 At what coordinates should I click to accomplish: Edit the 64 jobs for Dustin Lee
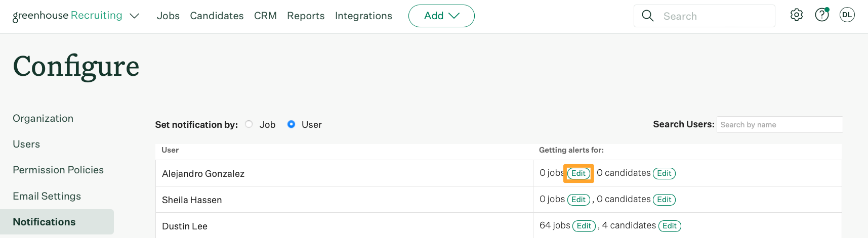584,226
